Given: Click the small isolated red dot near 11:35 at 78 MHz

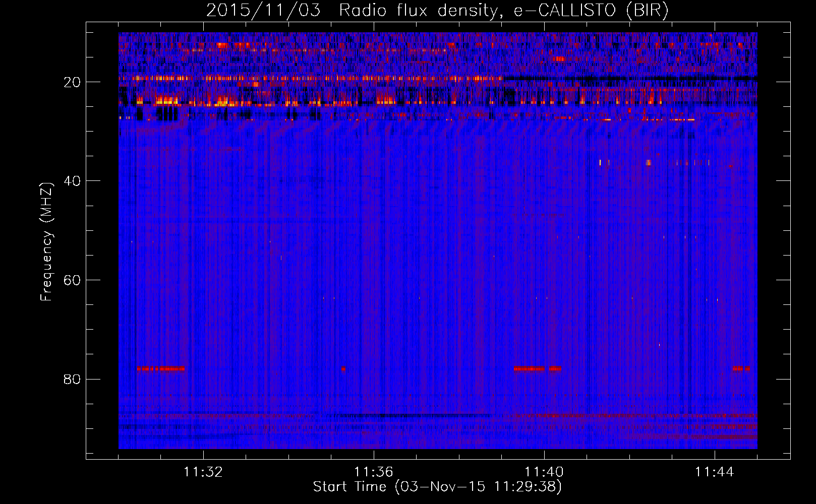Looking at the screenshot, I should coord(343,368).
